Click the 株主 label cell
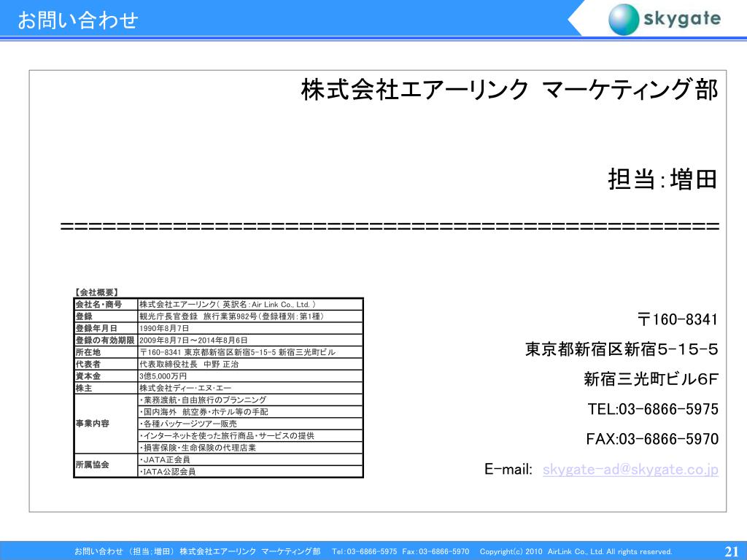Viewport: 747px width, 560px height. pyautogui.click(x=107, y=388)
